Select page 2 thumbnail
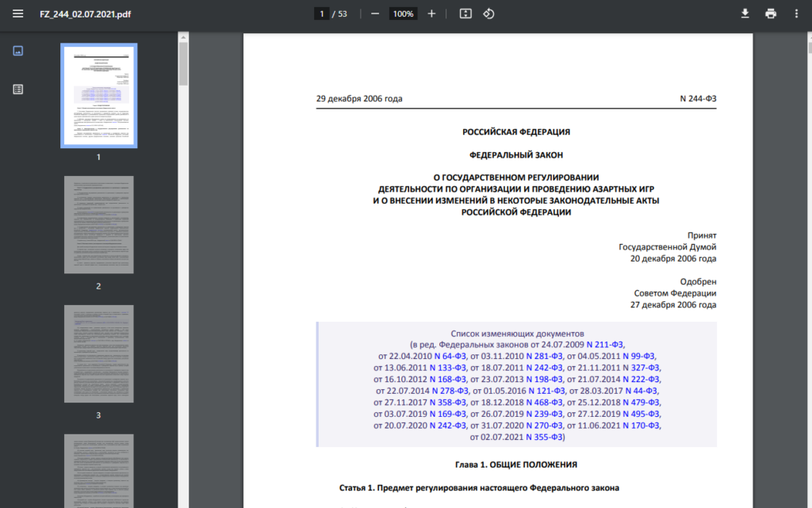This screenshot has width=812, height=508. [99, 224]
